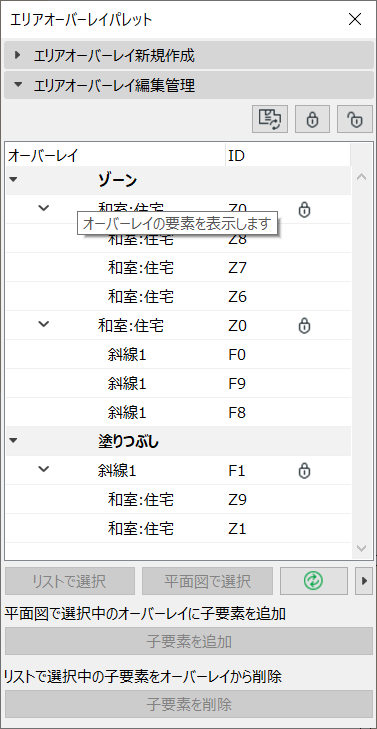Click the overlay display settings icon button

(270, 119)
